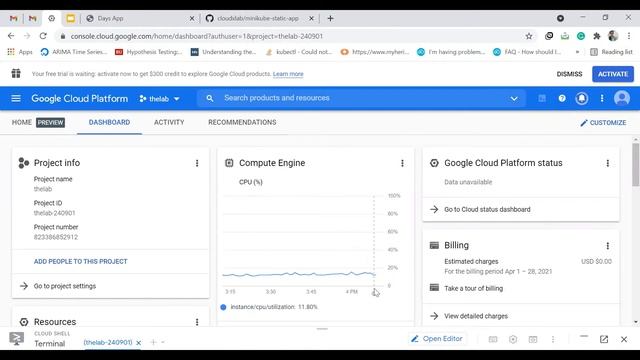Open the Learn more link

pyautogui.click(x=288, y=74)
